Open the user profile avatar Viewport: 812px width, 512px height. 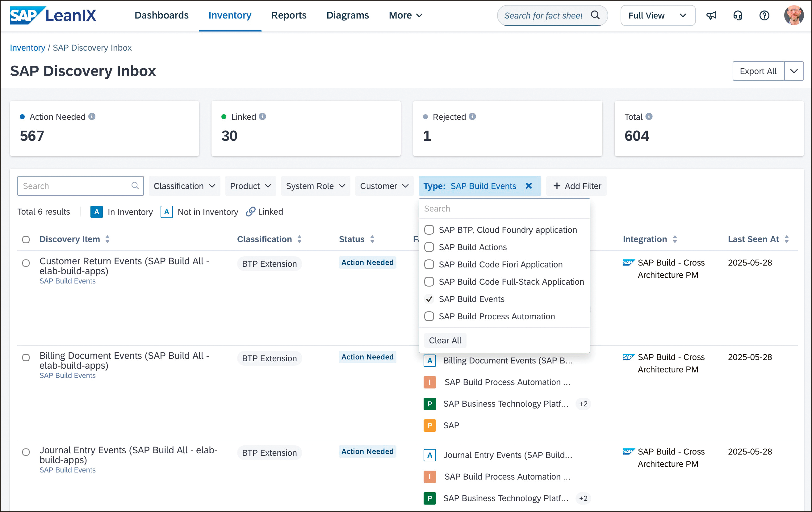point(794,15)
